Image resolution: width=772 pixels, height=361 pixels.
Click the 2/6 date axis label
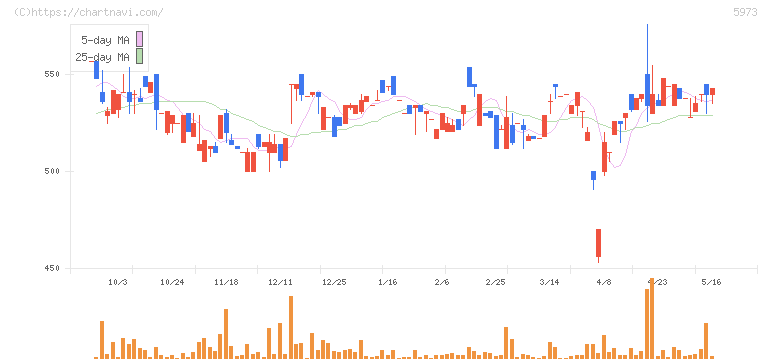442,282
